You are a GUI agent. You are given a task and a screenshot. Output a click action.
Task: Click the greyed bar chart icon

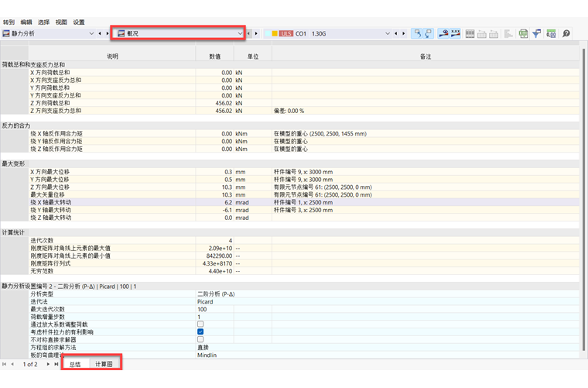click(508, 34)
